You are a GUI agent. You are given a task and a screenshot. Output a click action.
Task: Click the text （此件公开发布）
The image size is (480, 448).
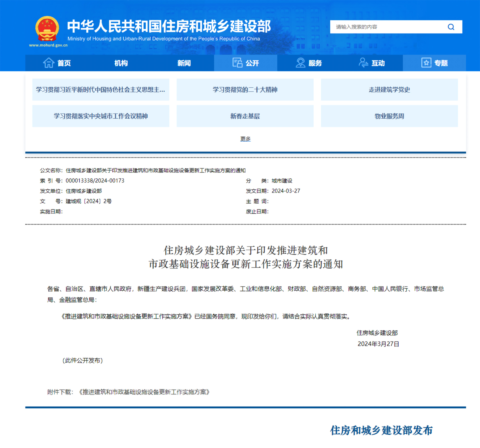[x=82, y=360]
